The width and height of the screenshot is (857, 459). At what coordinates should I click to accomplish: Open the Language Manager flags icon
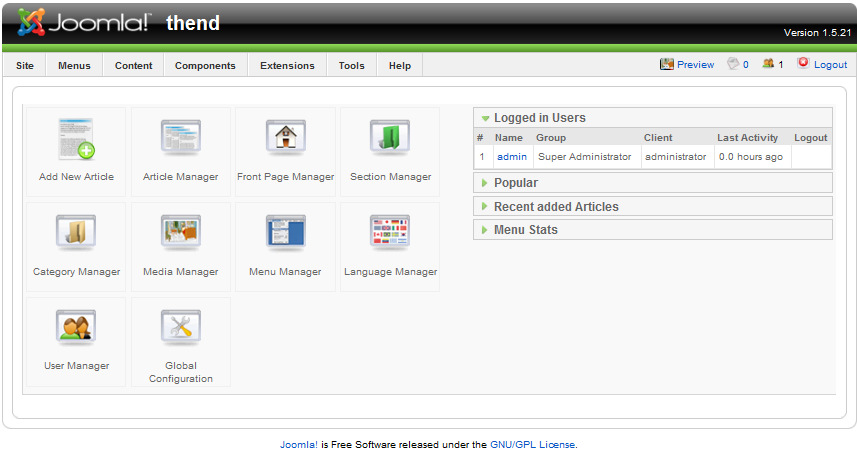(x=390, y=233)
